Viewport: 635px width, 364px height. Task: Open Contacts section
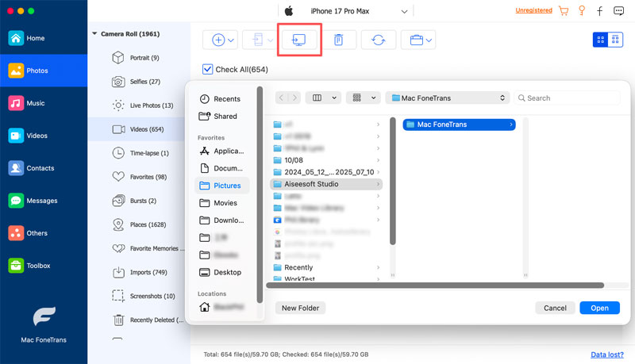point(44,168)
